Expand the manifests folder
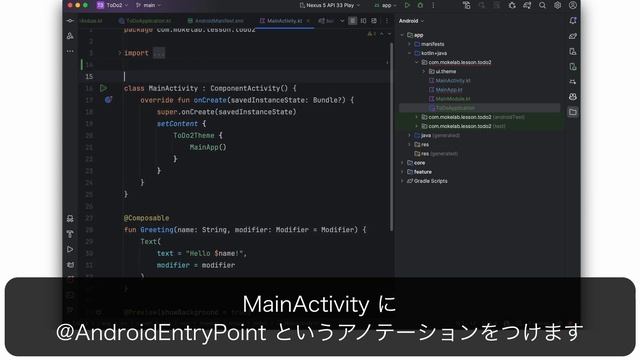Image resolution: width=640 pixels, height=360 pixels. (409, 44)
